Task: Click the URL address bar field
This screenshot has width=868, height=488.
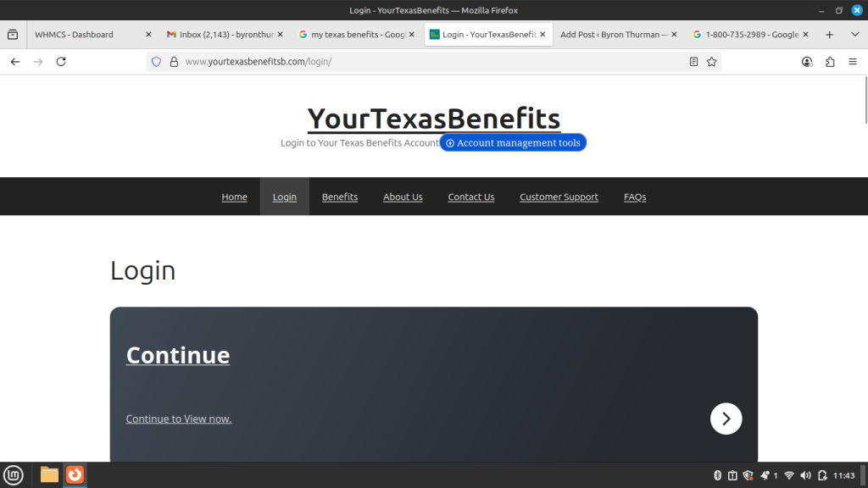Action: coord(424,62)
